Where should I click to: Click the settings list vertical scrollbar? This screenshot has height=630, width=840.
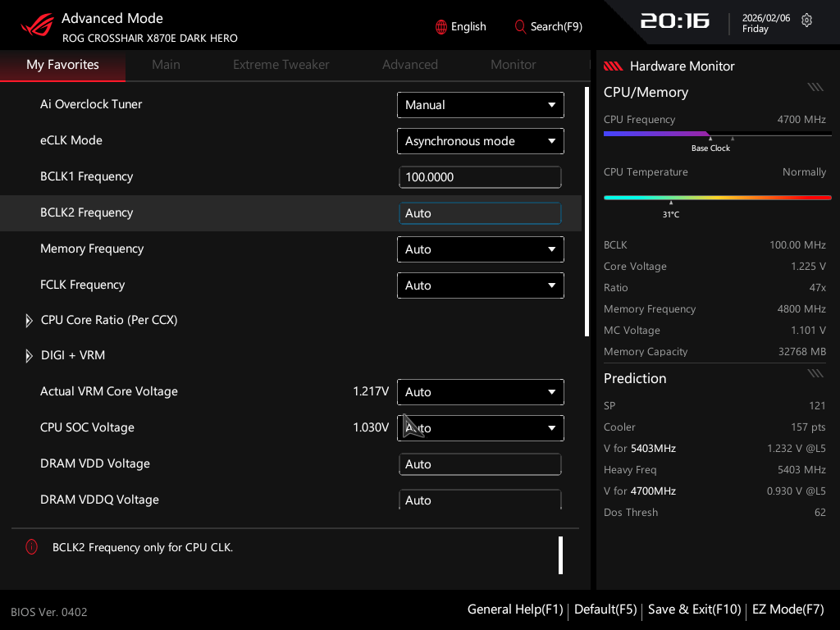pos(587,212)
